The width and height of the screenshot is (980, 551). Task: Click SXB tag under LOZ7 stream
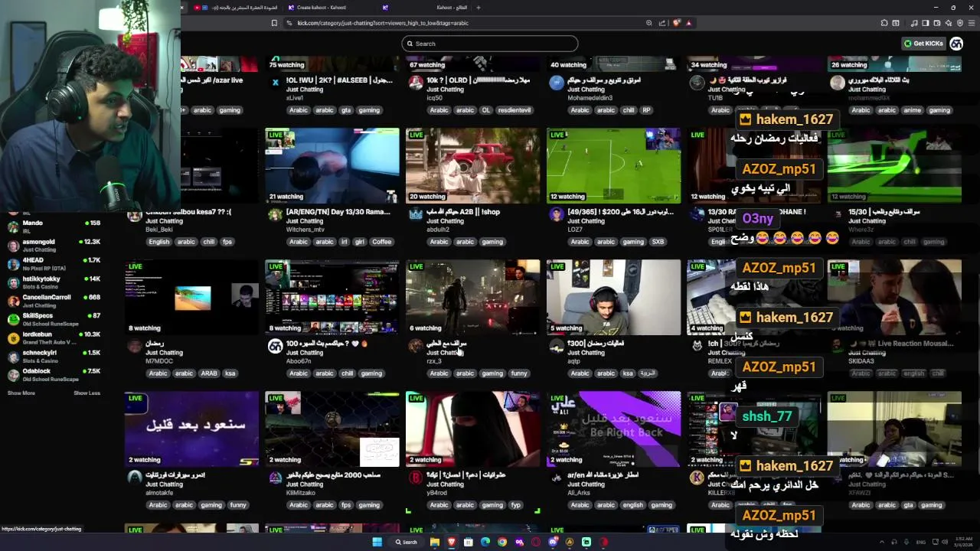658,242
